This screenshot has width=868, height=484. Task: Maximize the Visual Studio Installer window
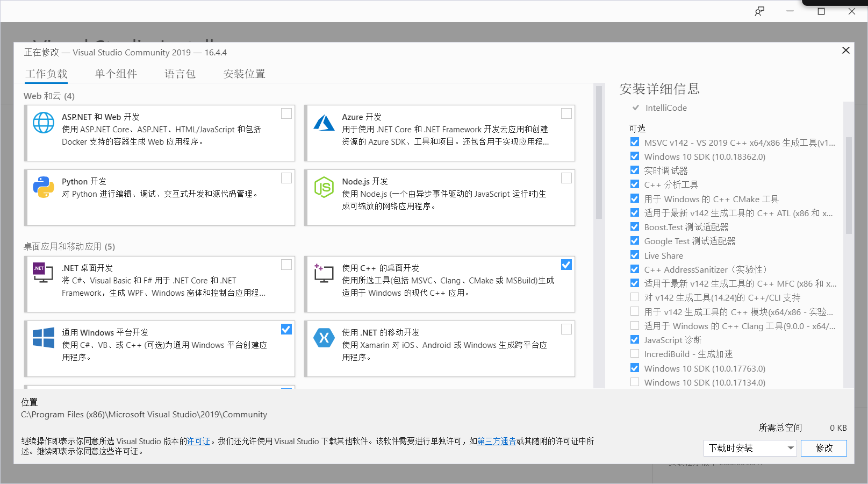pyautogui.click(x=821, y=11)
